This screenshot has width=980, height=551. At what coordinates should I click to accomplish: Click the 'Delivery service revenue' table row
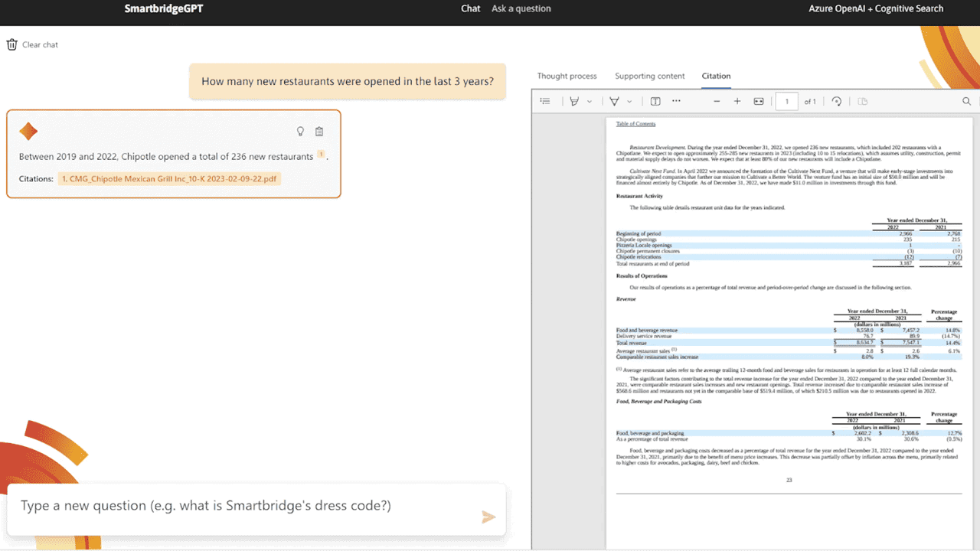789,336
